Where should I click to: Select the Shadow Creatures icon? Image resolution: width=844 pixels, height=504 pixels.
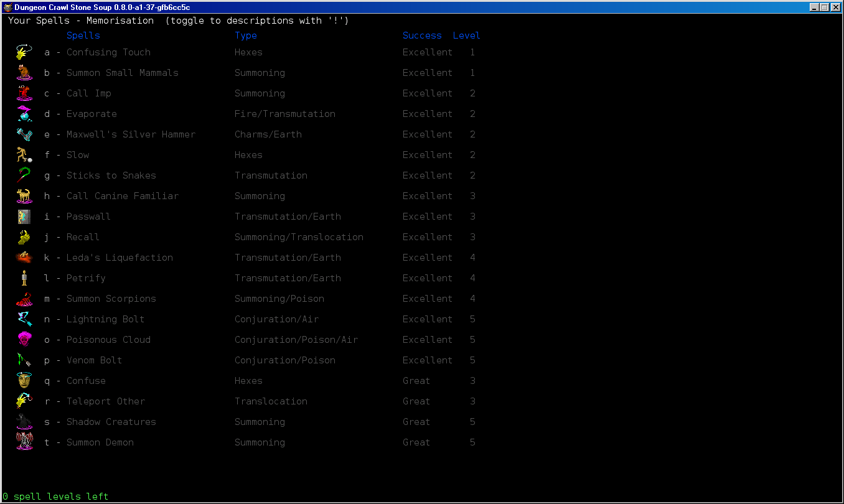[24, 422]
